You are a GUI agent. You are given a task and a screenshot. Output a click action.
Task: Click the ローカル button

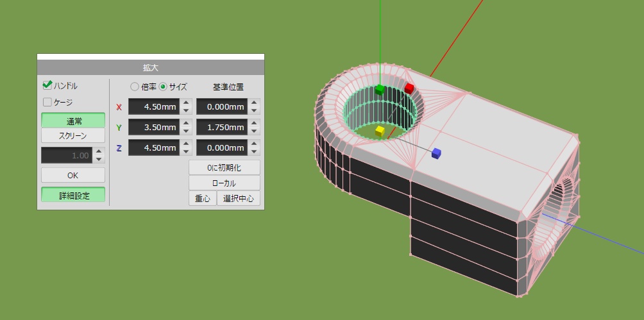(x=225, y=183)
